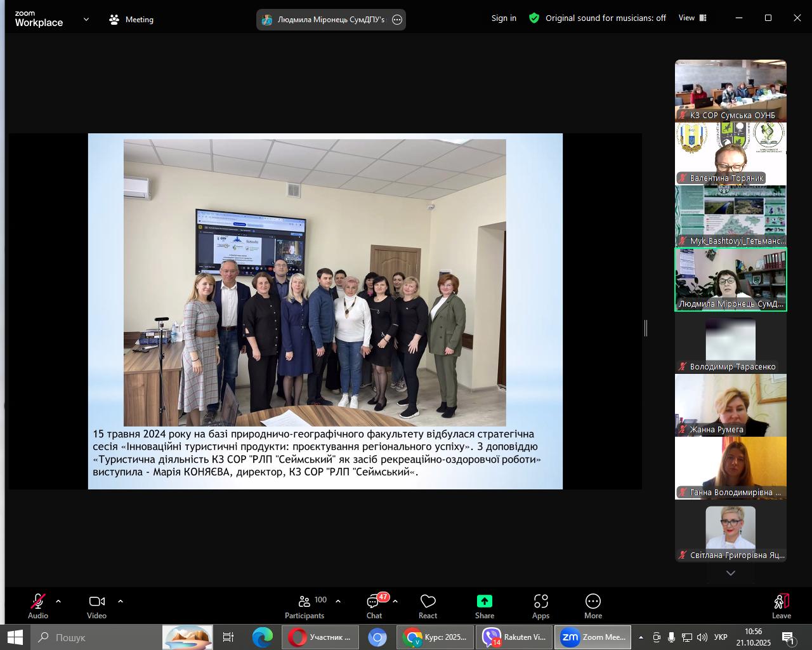Toggle the camera with Video button
Screen dimensions: 812x650
click(96, 606)
